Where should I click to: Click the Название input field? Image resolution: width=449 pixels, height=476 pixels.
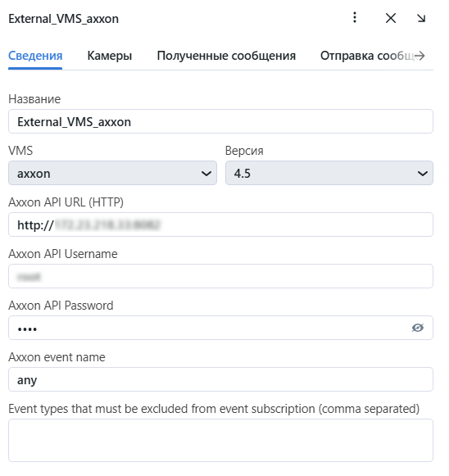point(220,121)
